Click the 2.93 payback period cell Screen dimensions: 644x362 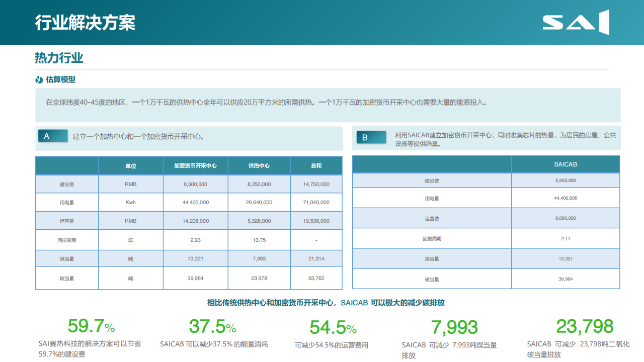[195, 240]
